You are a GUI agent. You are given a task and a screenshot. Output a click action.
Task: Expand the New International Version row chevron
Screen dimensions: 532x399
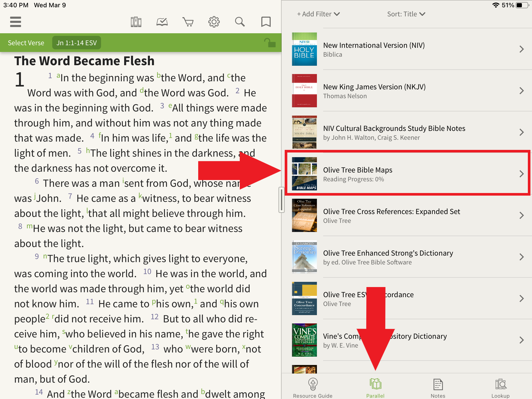tap(521, 49)
